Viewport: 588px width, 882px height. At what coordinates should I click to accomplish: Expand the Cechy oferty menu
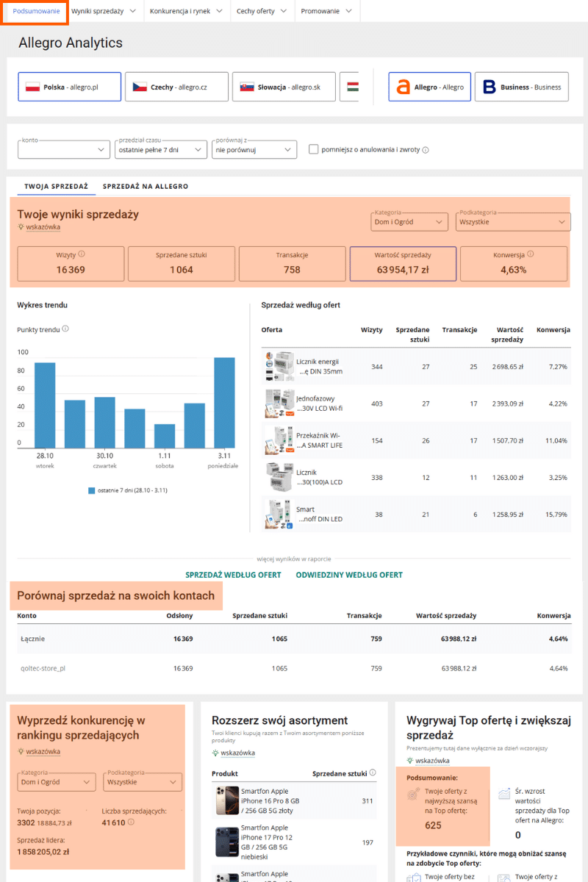pyautogui.click(x=262, y=12)
